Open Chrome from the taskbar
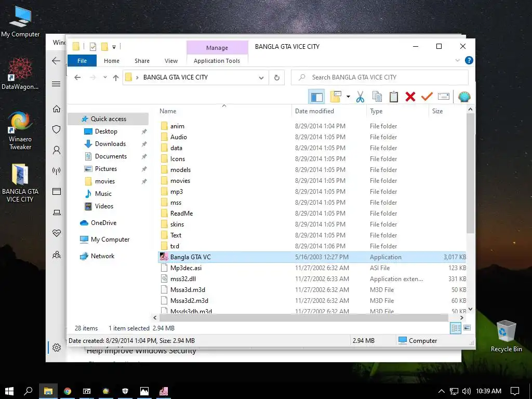Image resolution: width=532 pixels, height=399 pixels. (68, 391)
